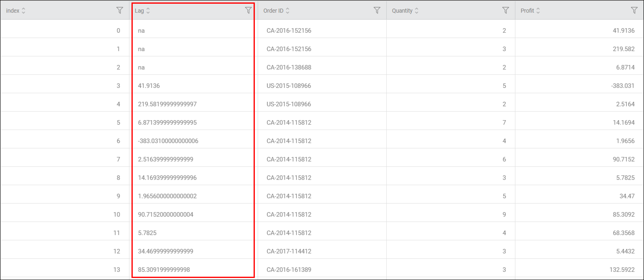This screenshot has height=280, width=644.
Task: Select Quantity value 9 in row 10
Action: pyautogui.click(x=504, y=214)
